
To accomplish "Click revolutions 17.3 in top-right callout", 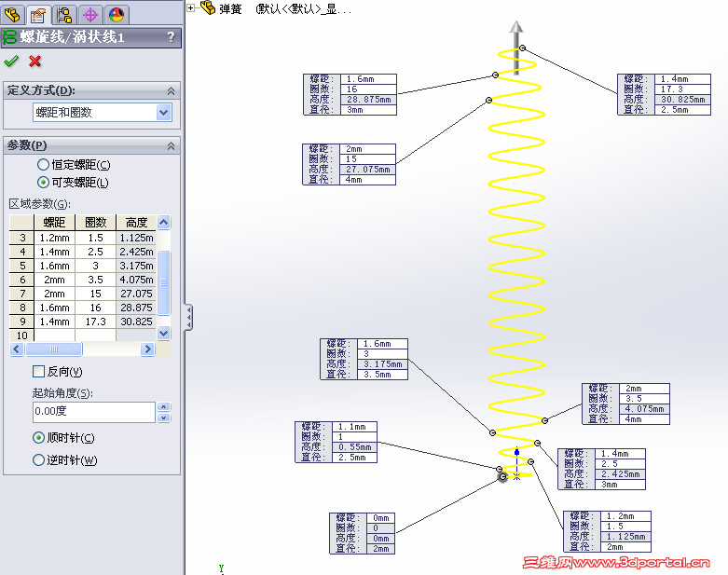I will 682,89.
